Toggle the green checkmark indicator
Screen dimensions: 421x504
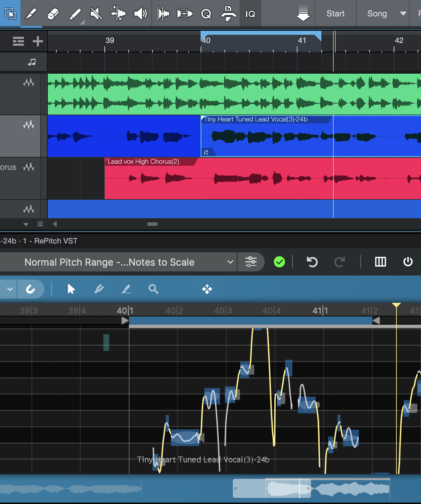(279, 262)
